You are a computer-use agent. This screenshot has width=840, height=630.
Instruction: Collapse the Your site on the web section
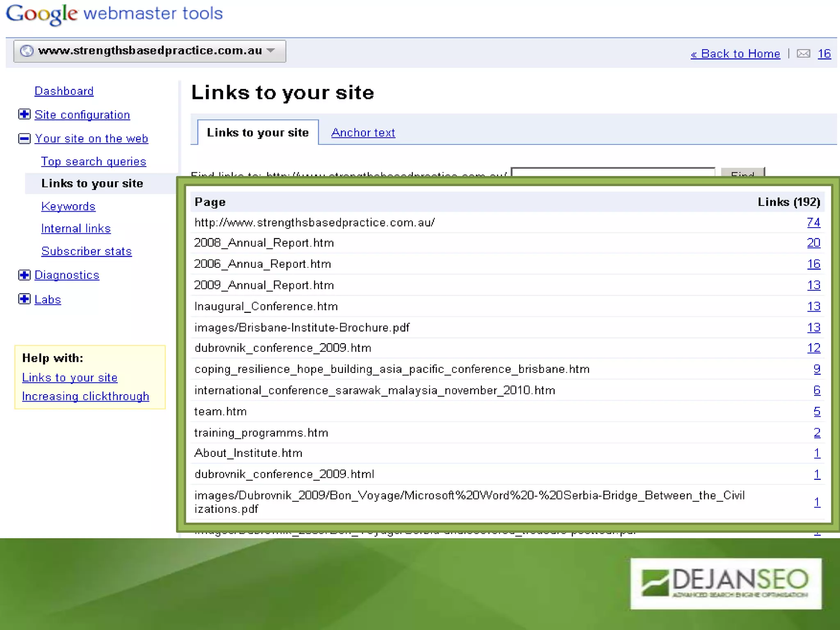[24, 139]
